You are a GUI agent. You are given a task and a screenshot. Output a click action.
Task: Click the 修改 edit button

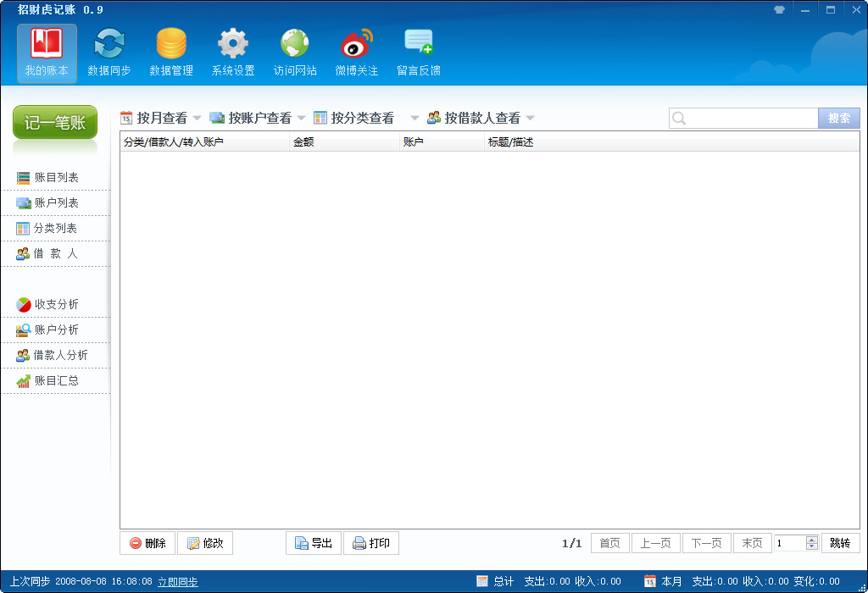[205, 543]
